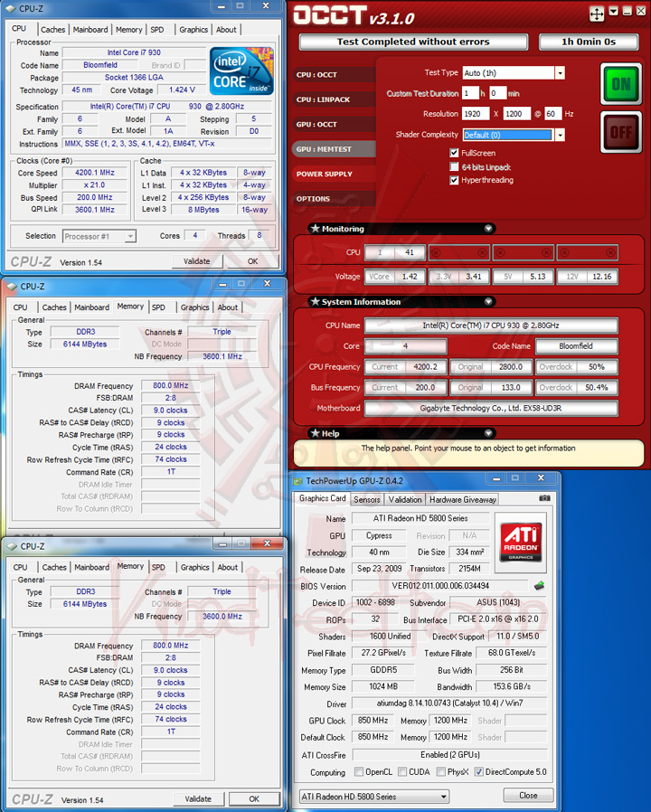Image resolution: width=651 pixels, height=812 pixels.
Task: Check the PhysX checkbox in GPU-Z
Action: [x=440, y=771]
